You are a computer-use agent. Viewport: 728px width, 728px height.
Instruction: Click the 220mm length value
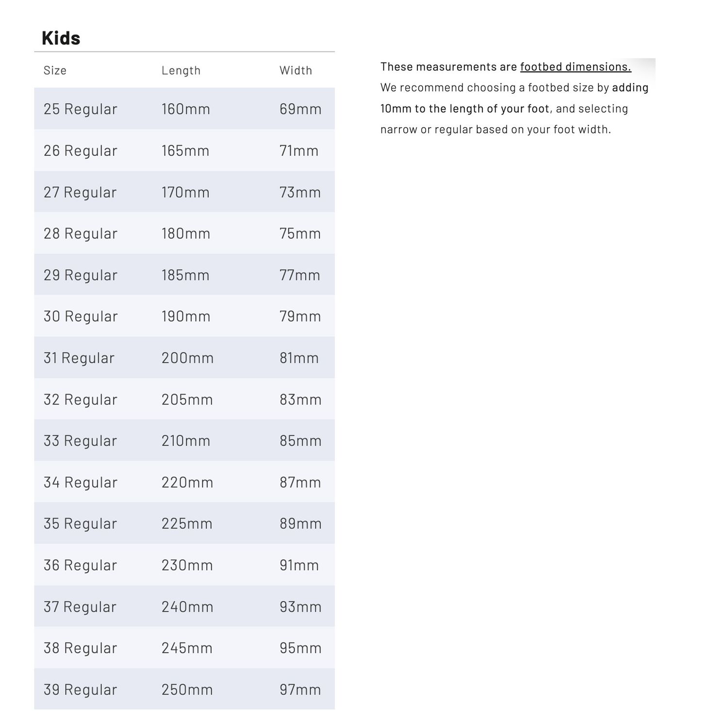[x=187, y=482]
